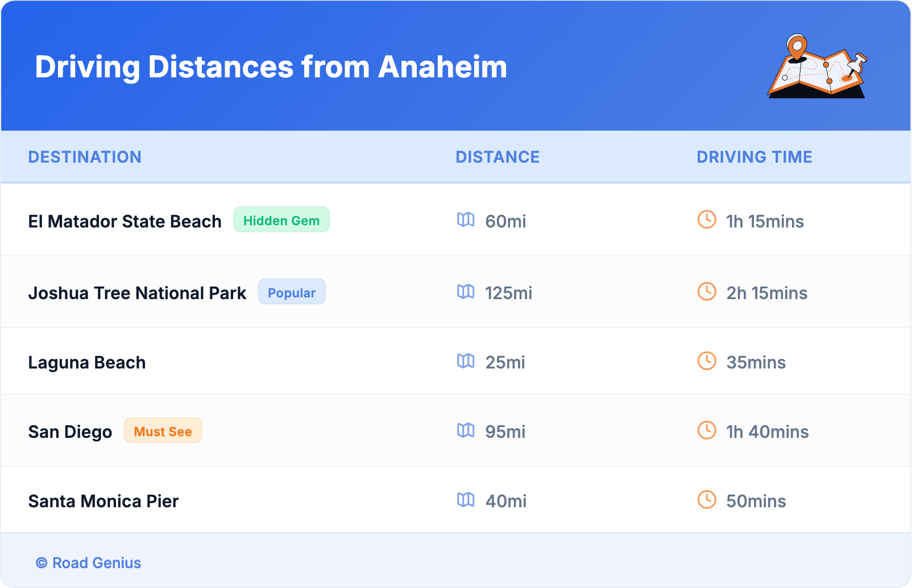Click map icon beside 40mi distance
912x588 pixels.
(x=466, y=500)
